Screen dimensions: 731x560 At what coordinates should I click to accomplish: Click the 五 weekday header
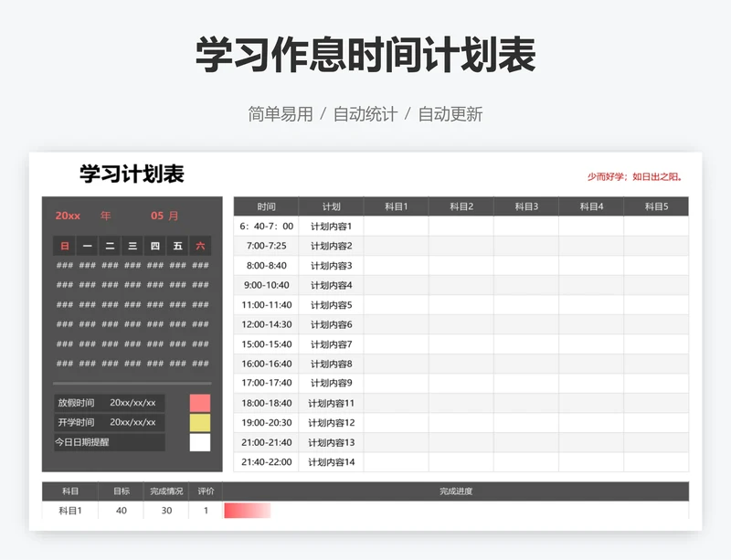coord(177,246)
